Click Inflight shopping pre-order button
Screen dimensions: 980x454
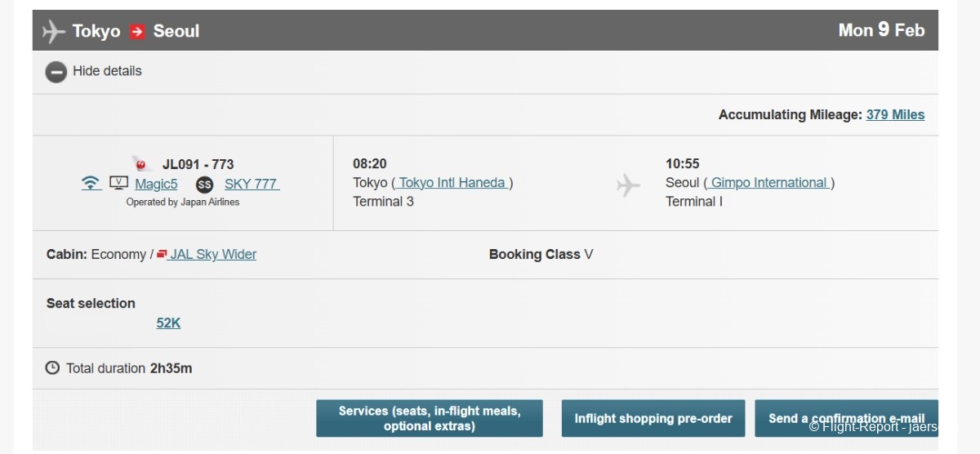[653, 418]
